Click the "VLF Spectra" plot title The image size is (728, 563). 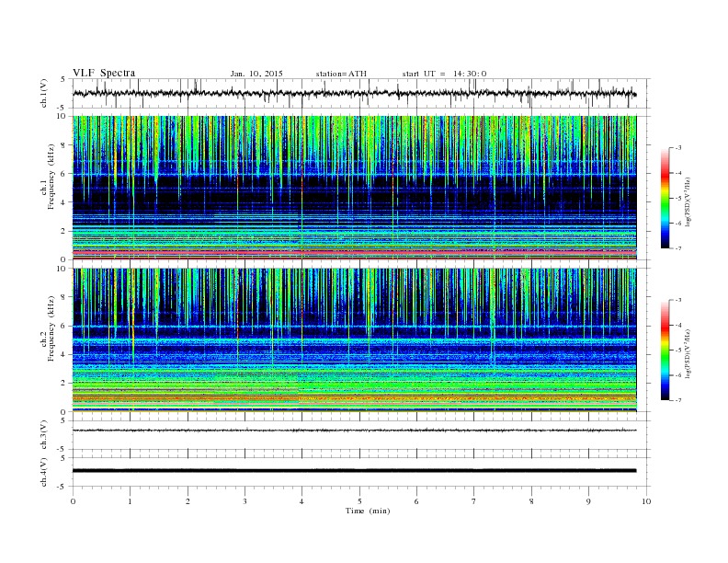click(x=104, y=73)
